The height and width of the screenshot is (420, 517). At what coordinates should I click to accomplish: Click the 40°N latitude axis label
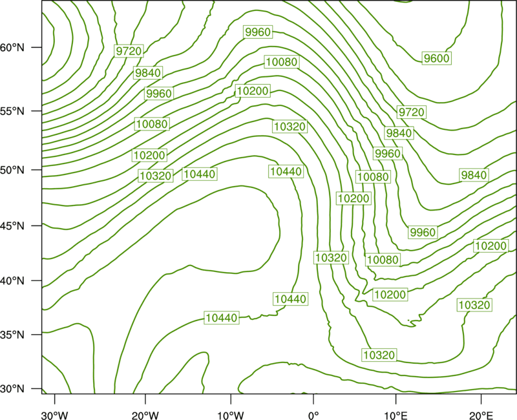point(12,281)
